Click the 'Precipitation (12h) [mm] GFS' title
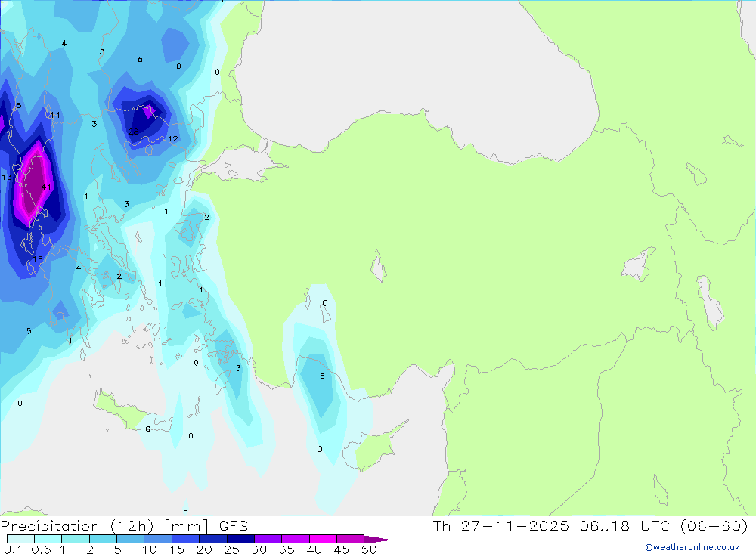The image size is (756, 554). click(125, 526)
